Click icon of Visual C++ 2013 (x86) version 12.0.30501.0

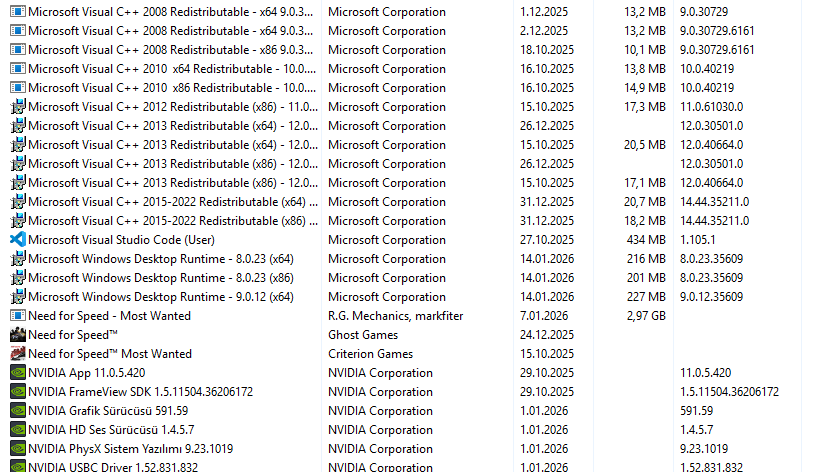(18, 164)
